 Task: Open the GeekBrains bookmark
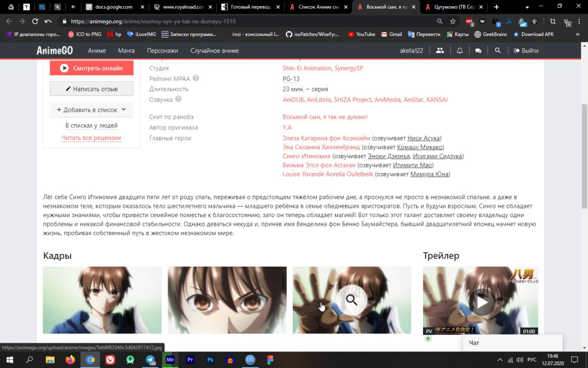[491, 34]
